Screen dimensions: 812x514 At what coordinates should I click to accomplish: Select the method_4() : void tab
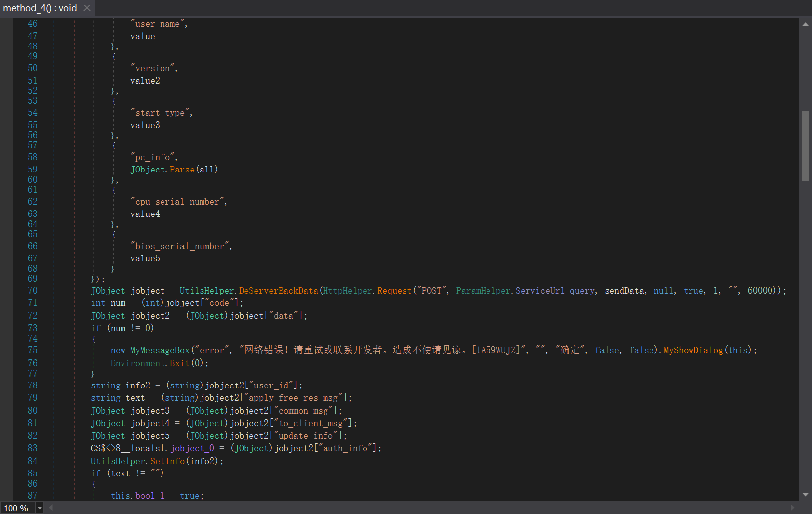tap(40, 8)
